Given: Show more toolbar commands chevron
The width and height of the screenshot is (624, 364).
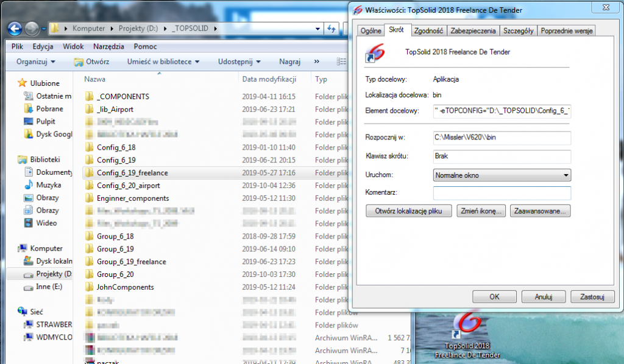Looking at the screenshot, I should (317, 61).
